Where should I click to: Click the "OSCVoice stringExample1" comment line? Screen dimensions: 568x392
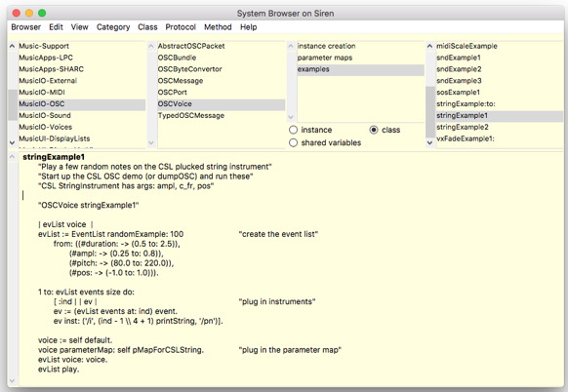tap(89, 205)
